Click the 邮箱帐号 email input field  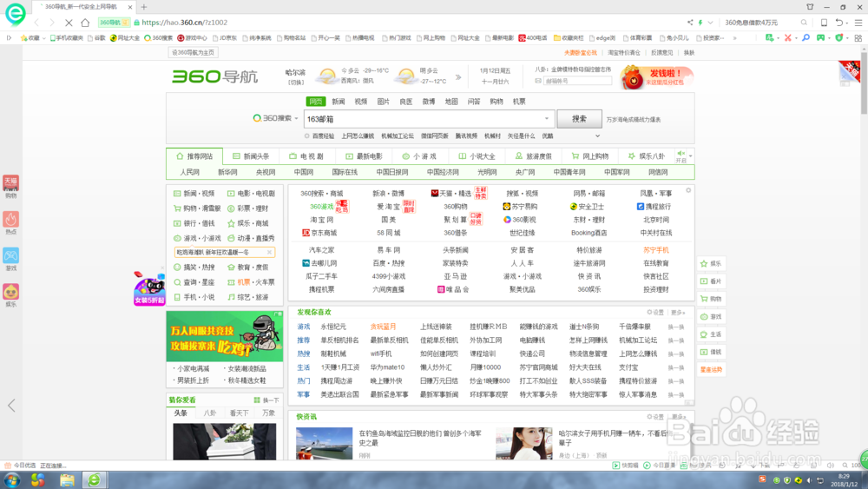pos(578,81)
